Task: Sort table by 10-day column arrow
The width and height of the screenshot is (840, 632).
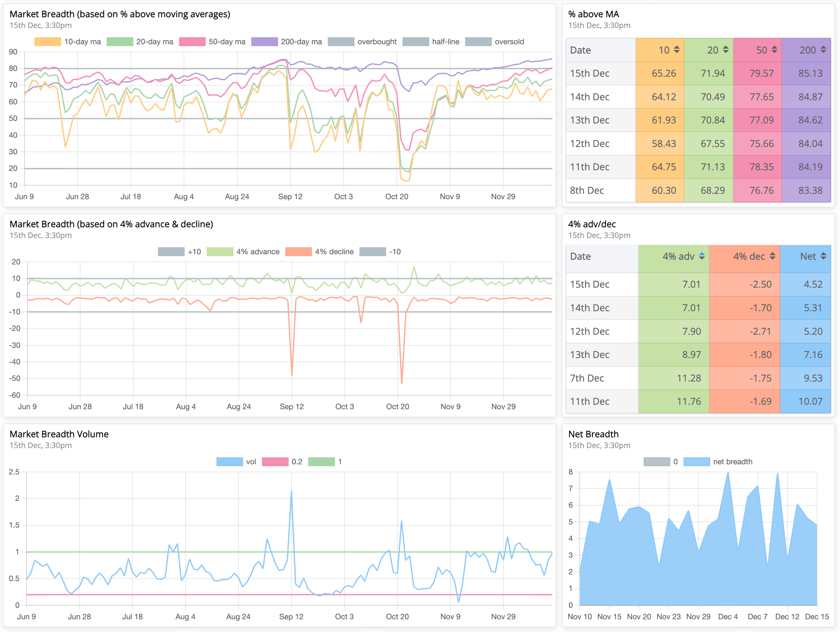Action: pyautogui.click(x=677, y=50)
